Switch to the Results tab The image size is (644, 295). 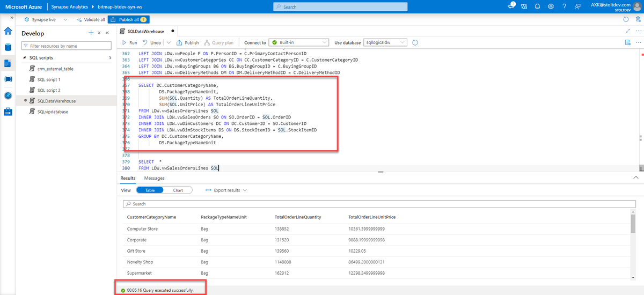(x=128, y=178)
